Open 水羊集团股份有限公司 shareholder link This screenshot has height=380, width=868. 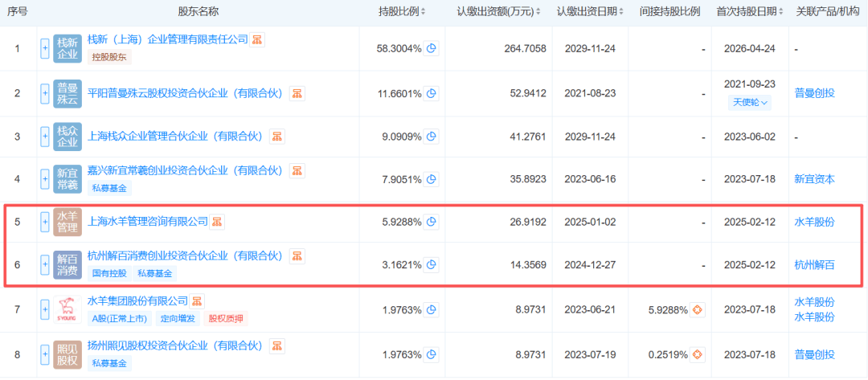point(138,301)
